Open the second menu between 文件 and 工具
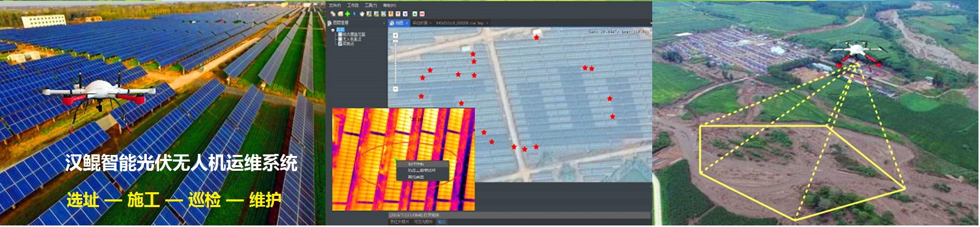Viewport: 980px width, 227px height. coord(353,5)
